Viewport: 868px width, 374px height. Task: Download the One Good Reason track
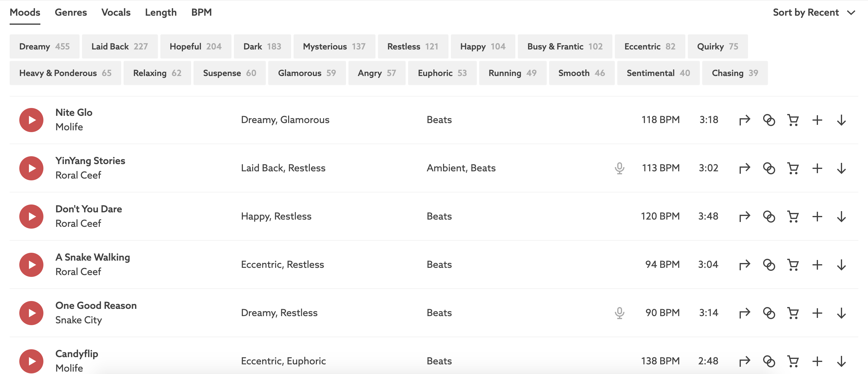coord(841,313)
